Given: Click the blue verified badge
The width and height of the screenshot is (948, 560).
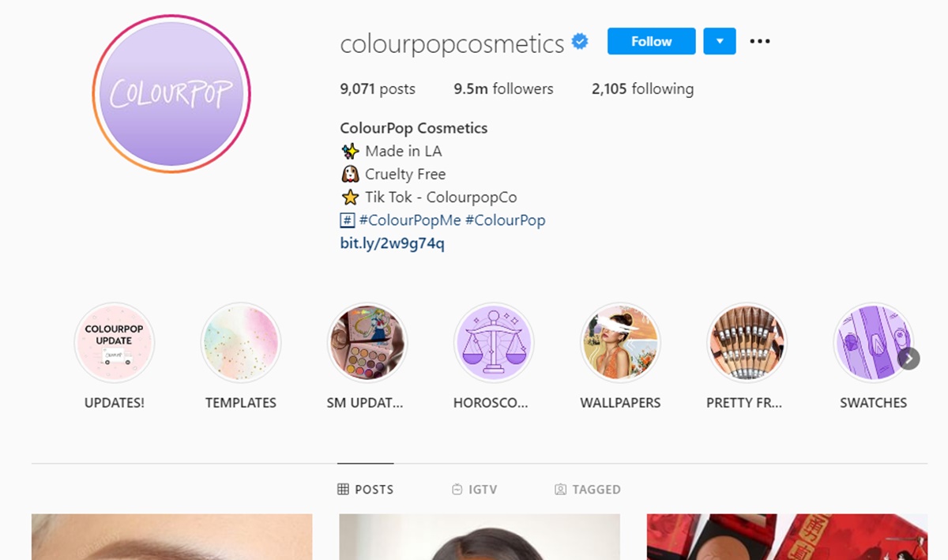Looking at the screenshot, I should click(580, 42).
